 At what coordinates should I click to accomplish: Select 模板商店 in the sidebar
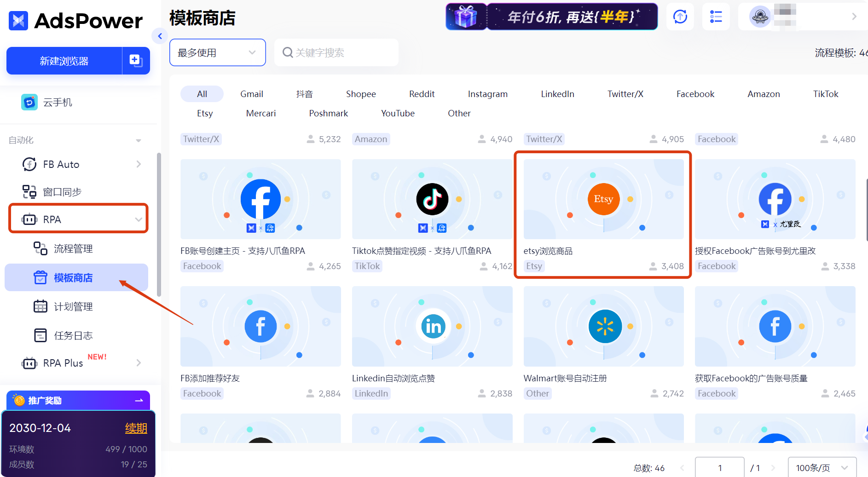point(74,278)
